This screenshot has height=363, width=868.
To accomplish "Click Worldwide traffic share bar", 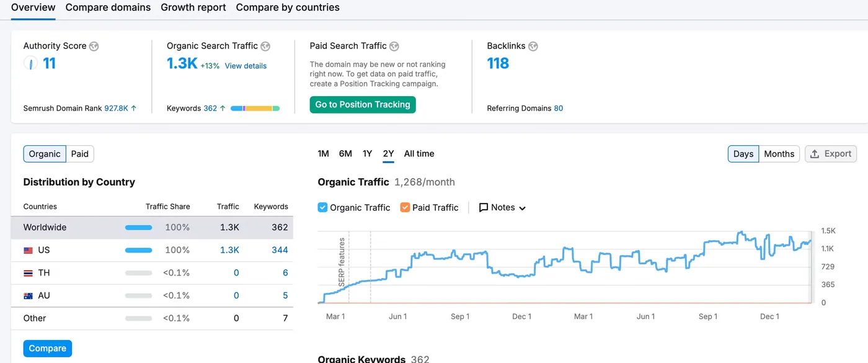I will pyautogui.click(x=138, y=228).
